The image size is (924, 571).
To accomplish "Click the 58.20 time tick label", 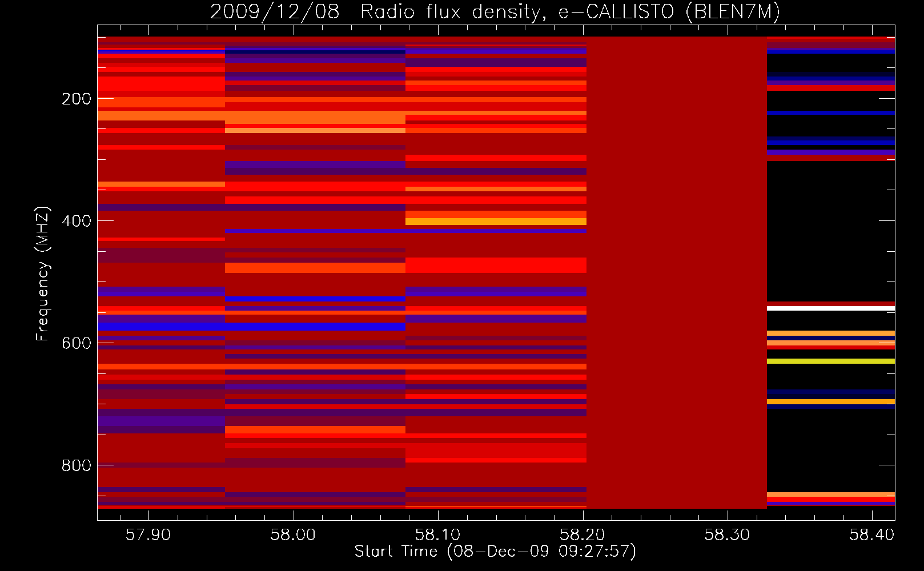I will click(x=582, y=534).
